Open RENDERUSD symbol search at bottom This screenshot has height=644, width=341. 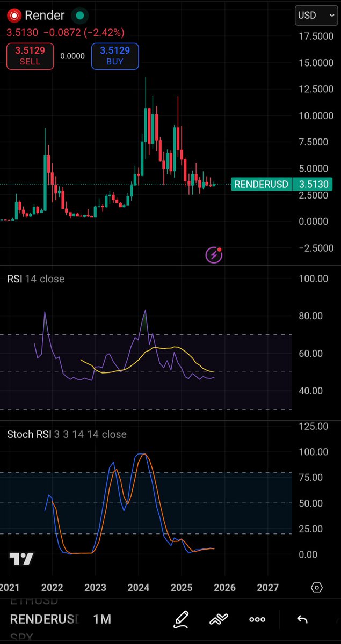pyautogui.click(x=44, y=619)
